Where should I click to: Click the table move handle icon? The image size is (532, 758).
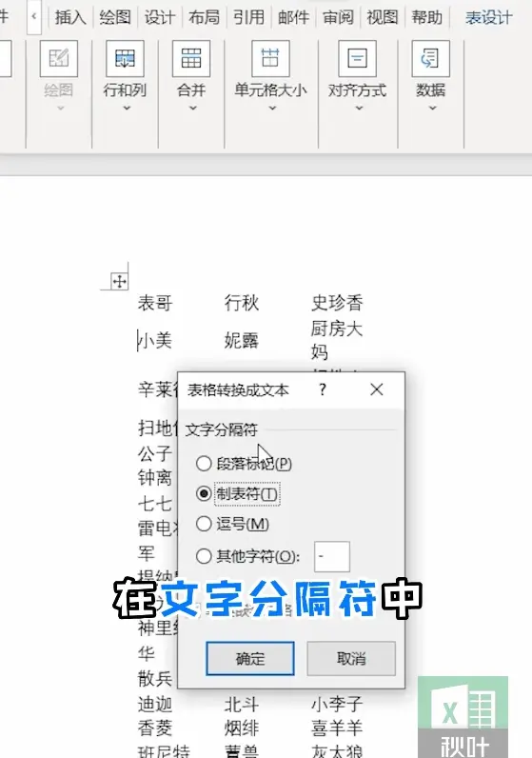pyautogui.click(x=119, y=281)
